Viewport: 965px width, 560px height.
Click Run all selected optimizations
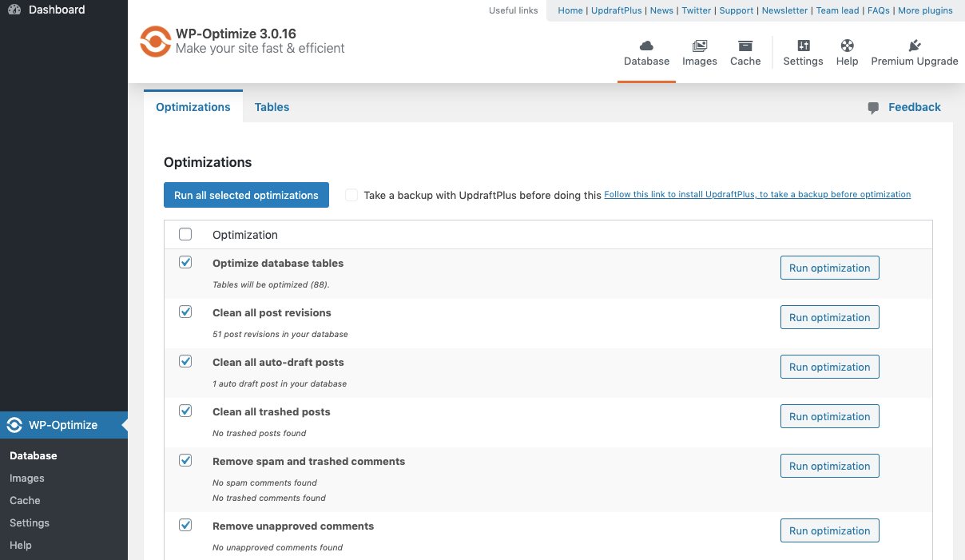tap(246, 195)
